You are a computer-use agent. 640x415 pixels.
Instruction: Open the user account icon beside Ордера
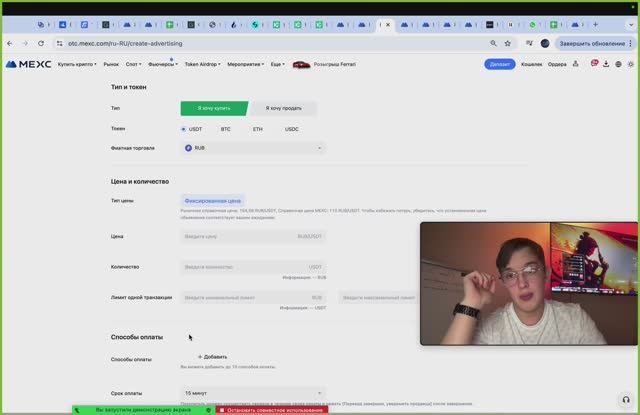[x=576, y=64]
